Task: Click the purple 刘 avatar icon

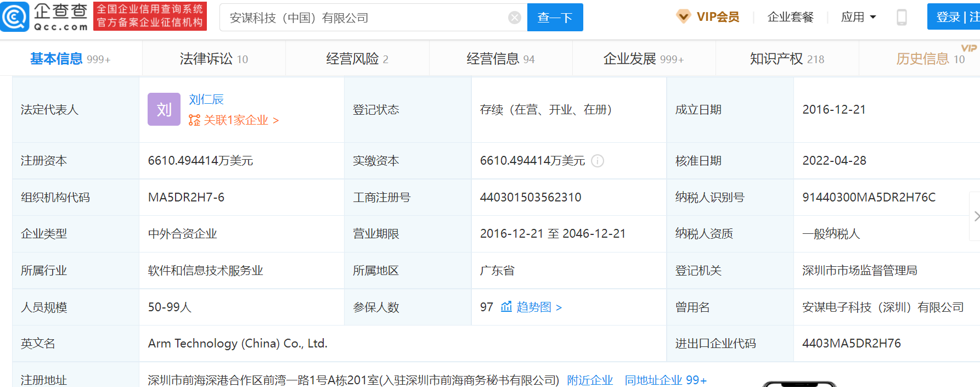Action: coord(164,109)
